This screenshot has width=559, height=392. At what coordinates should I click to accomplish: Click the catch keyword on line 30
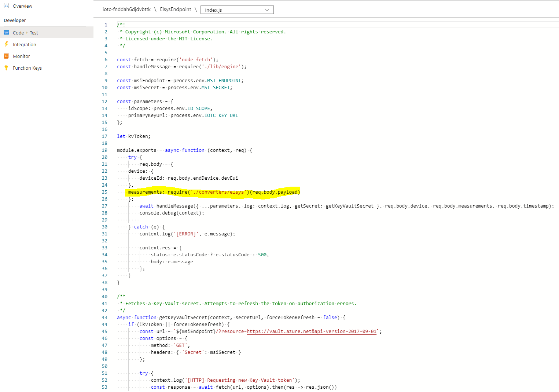141,227
